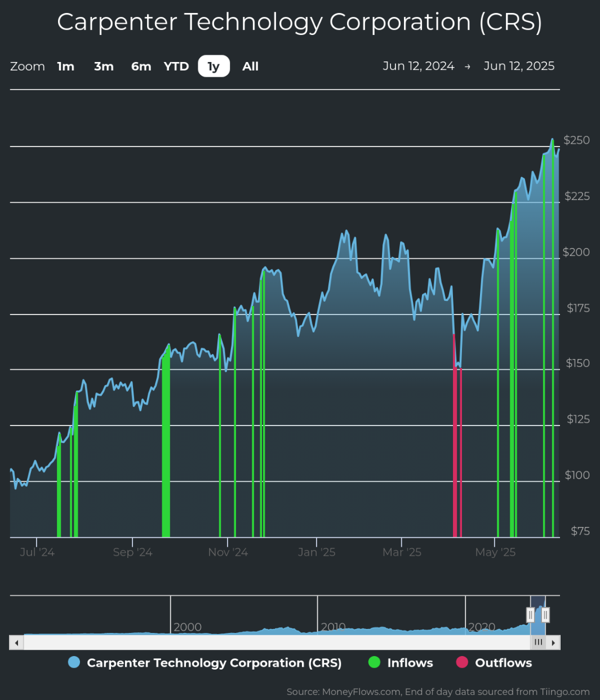Image resolution: width=600 pixels, height=700 pixels.
Task: Click the navigator scrollbar thumb grip
Action: [x=539, y=643]
